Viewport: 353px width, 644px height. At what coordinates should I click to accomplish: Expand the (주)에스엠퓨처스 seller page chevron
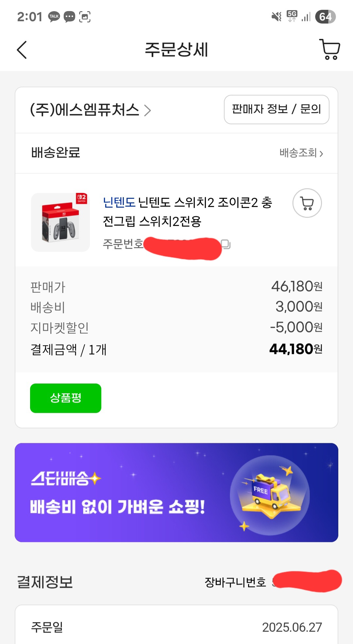pos(148,110)
